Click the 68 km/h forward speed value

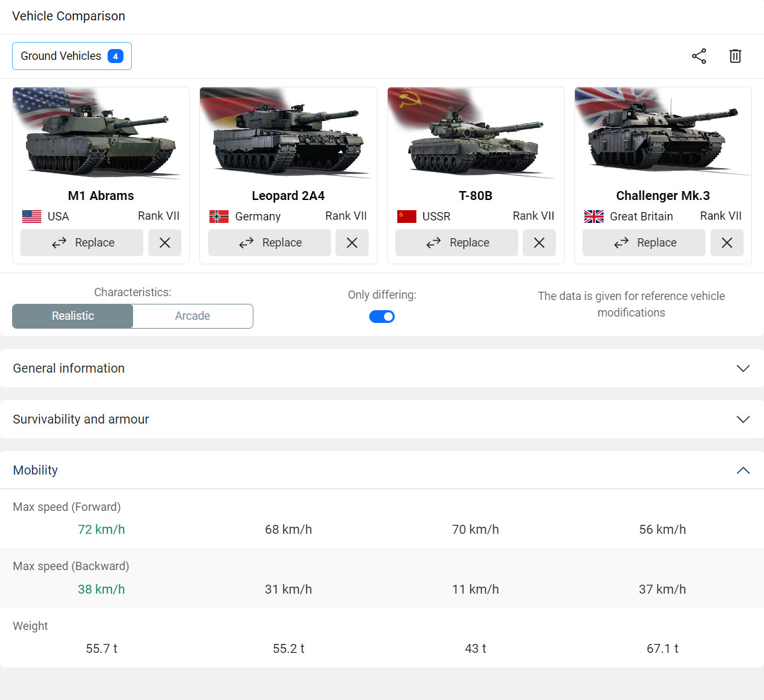tap(288, 529)
